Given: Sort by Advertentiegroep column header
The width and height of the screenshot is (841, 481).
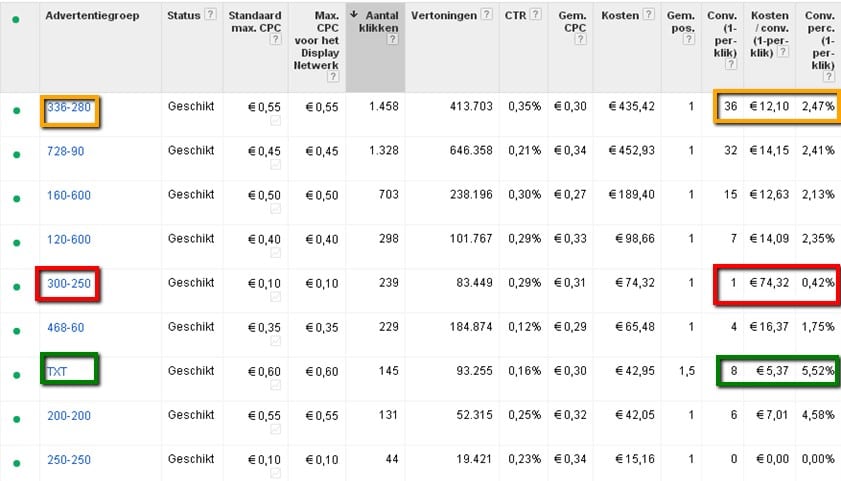Looking at the screenshot, I should [92, 16].
